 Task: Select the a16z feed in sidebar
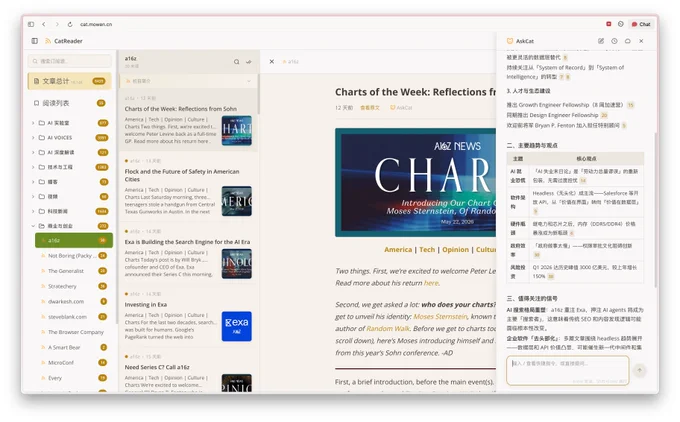[74, 240]
